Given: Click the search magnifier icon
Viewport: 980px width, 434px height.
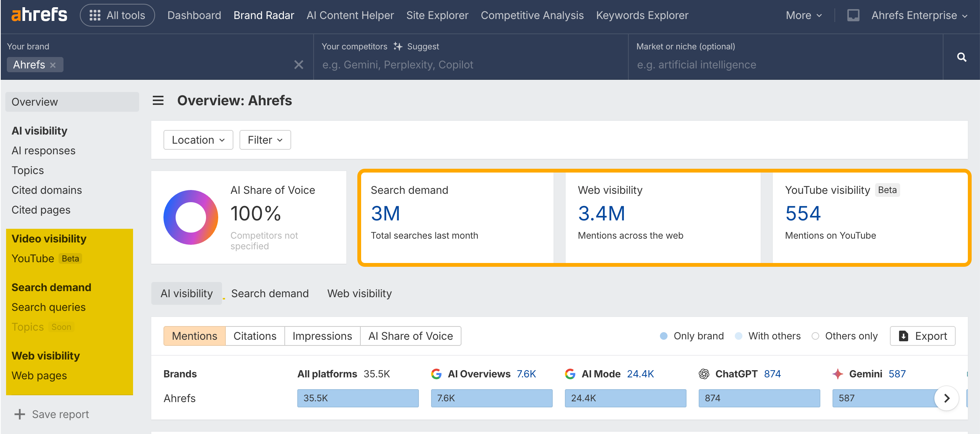Looking at the screenshot, I should [961, 57].
